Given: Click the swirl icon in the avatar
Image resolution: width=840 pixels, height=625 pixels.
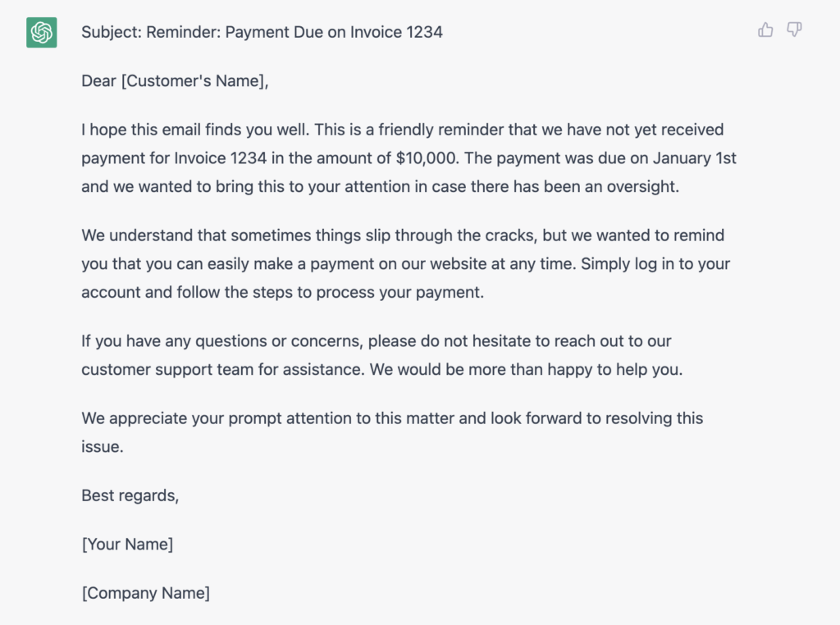Looking at the screenshot, I should (40, 33).
